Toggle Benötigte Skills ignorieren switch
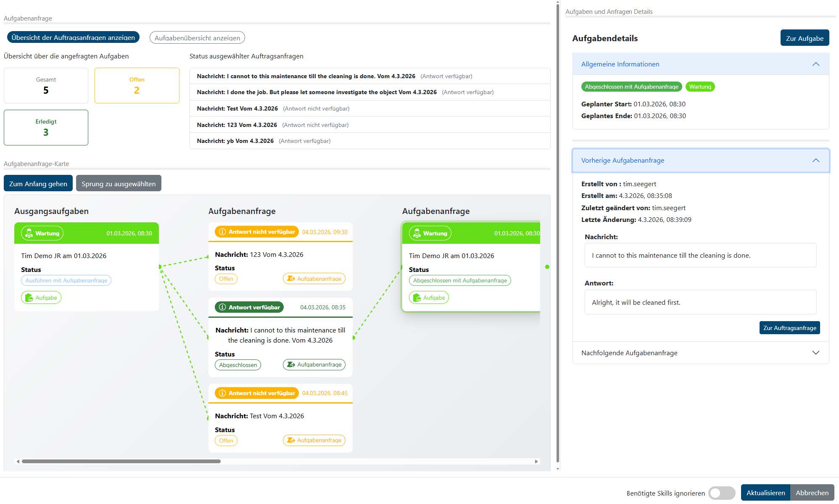 click(721, 493)
